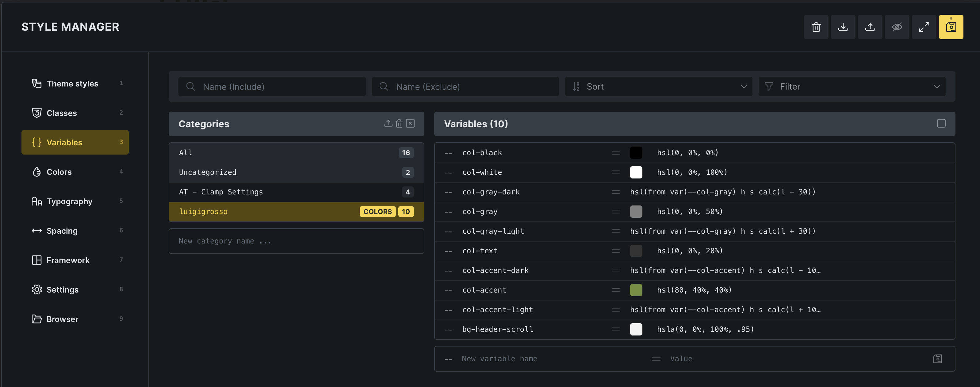Screen dimensions: 980x387
Task: Click the col-gray-dark reorder handle
Action: click(616, 192)
